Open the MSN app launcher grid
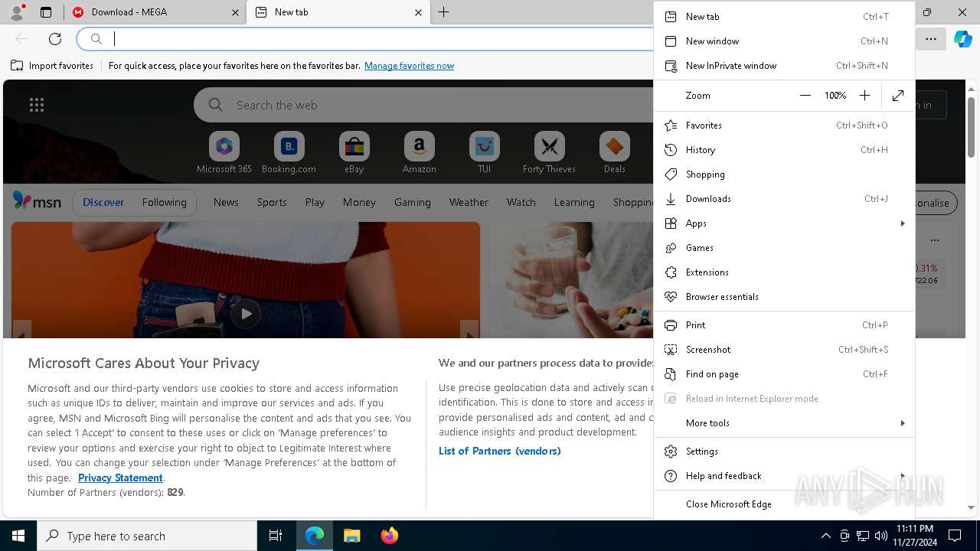Image resolution: width=980 pixels, height=551 pixels. [37, 106]
